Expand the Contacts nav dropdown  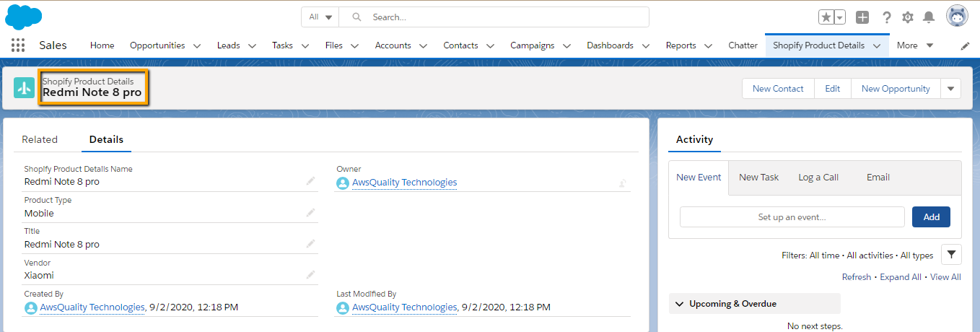point(490,45)
